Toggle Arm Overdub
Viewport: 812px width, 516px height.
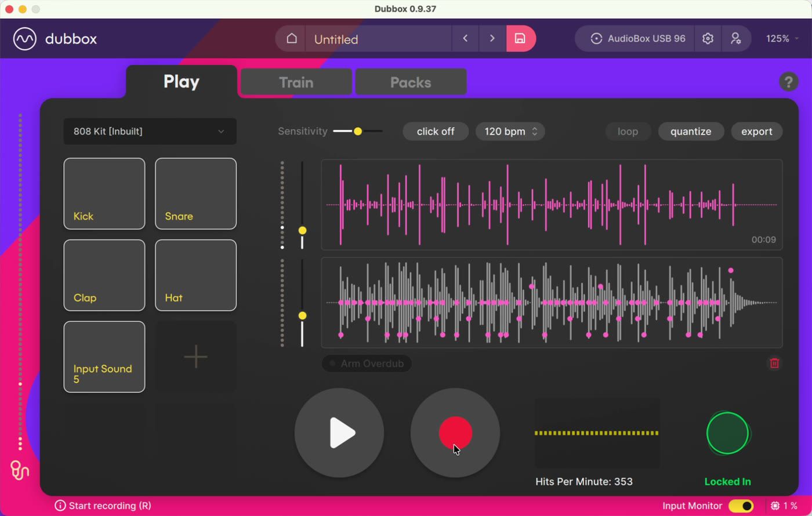tap(367, 364)
